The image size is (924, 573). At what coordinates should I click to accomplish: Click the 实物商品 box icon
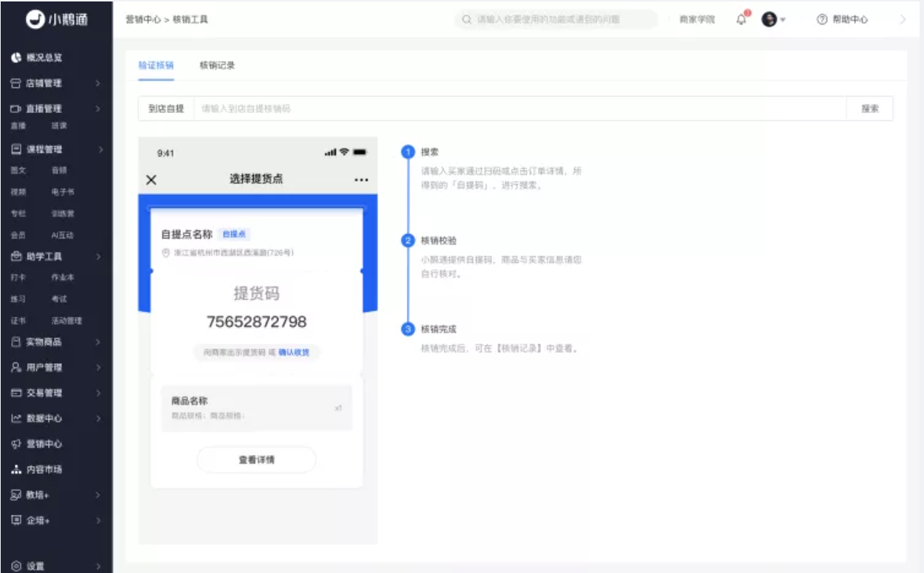pos(16,342)
